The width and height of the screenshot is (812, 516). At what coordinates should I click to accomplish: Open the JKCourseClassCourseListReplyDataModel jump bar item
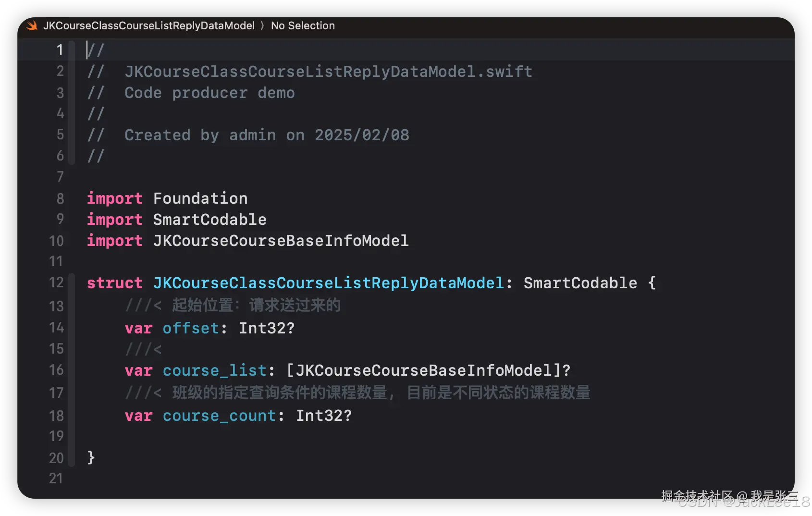coord(149,25)
